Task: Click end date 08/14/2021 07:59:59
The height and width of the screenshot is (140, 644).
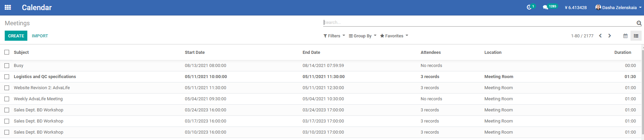Action: pyautogui.click(x=323, y=66)
